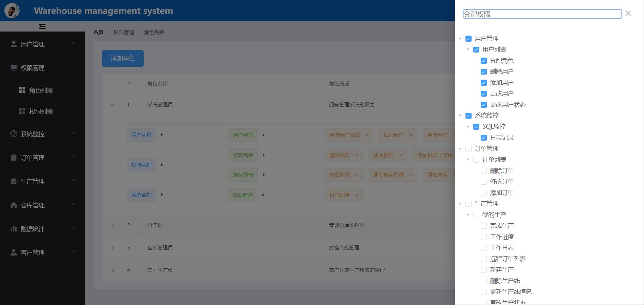
Task: Remove the 删除角色权限 tag via its X
Action: click(x=411, y=175)
